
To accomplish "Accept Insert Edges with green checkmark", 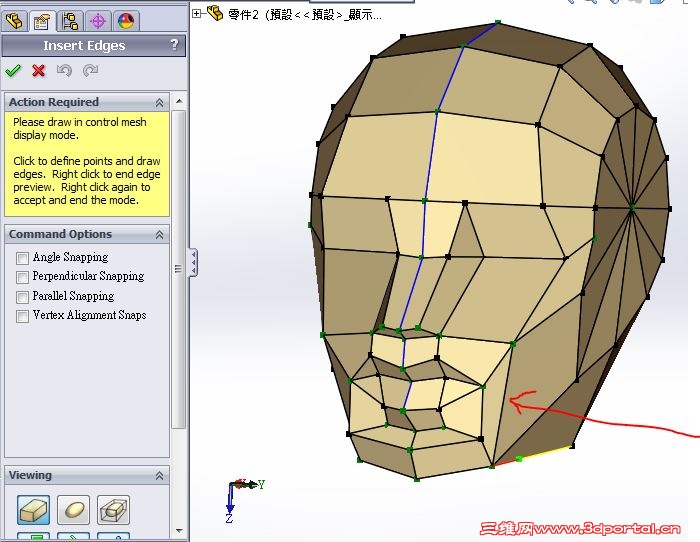I will (x=13, y=71).
